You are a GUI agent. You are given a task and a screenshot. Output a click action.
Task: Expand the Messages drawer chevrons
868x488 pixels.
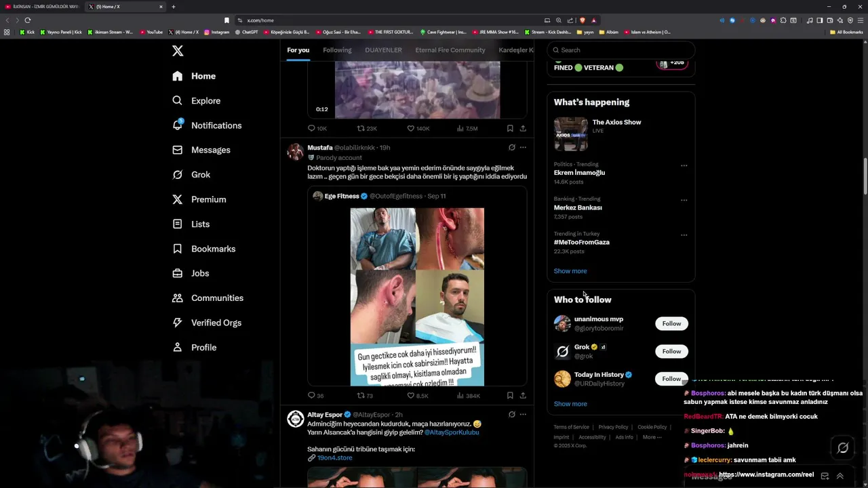(840, 476)
